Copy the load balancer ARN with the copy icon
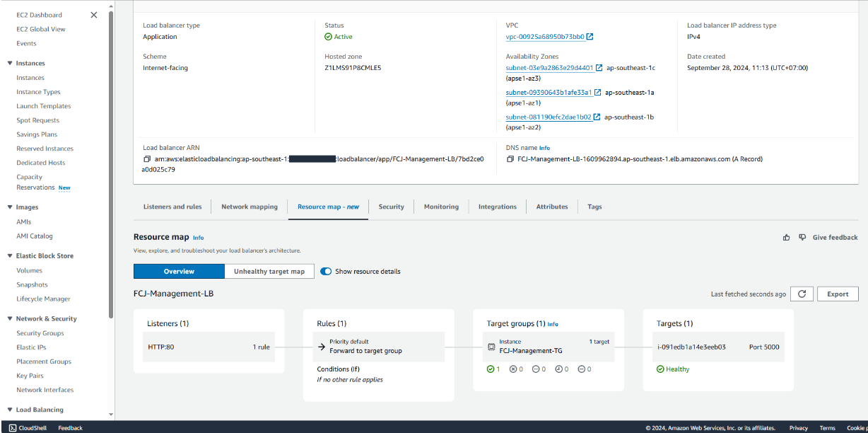 [x=147, y=159]
